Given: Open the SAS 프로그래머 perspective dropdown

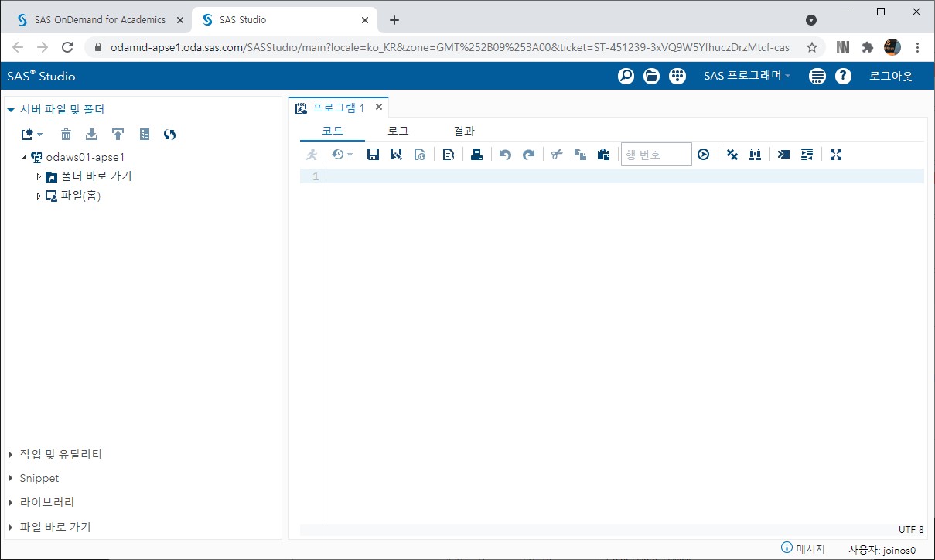Looking at the screenshot, I should click(747, 76).
